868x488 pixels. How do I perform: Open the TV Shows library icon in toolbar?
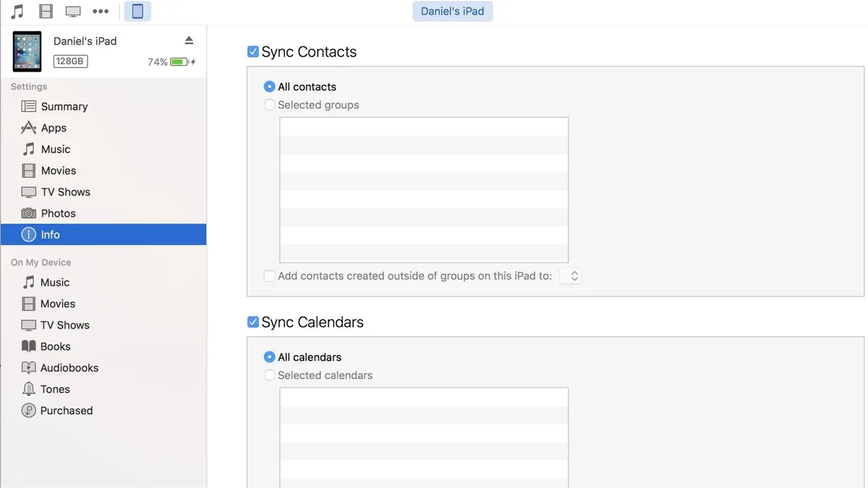tap(73, 11)
